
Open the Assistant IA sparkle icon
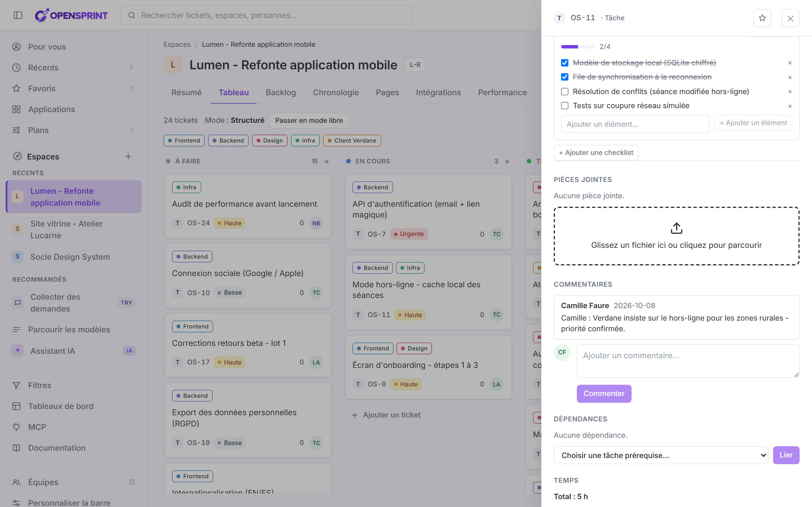pos(17,350)
